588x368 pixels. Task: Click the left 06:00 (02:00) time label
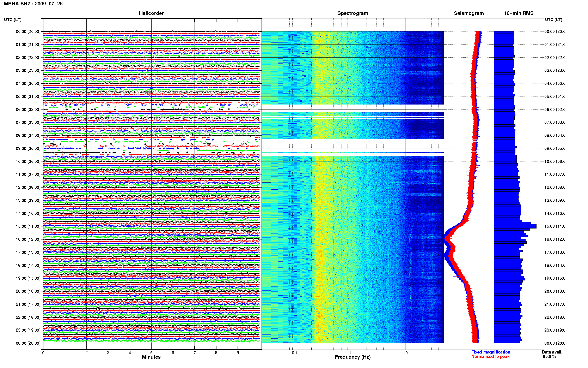pyautogui.click(x=28, y=109)
